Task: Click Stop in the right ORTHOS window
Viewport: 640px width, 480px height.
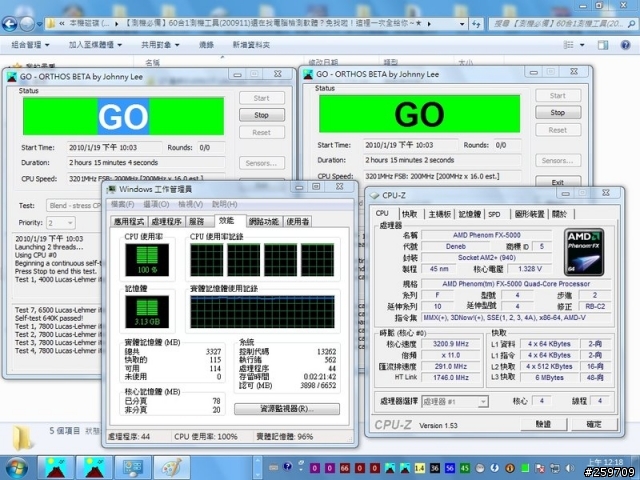Action: tap(558, 112)
